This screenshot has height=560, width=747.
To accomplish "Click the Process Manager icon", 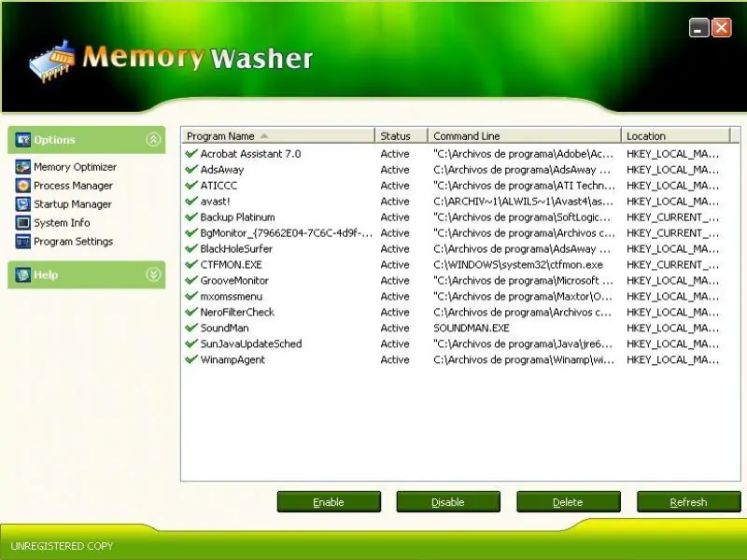I will coord(22,185).
